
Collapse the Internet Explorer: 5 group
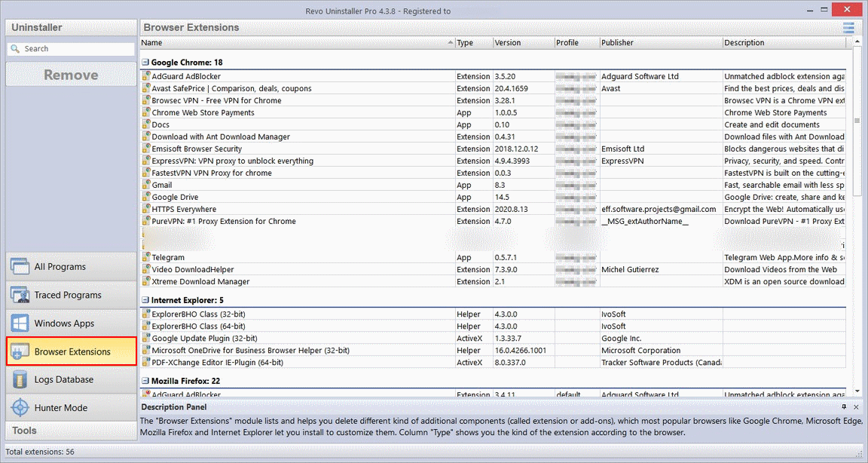(145, 300)
